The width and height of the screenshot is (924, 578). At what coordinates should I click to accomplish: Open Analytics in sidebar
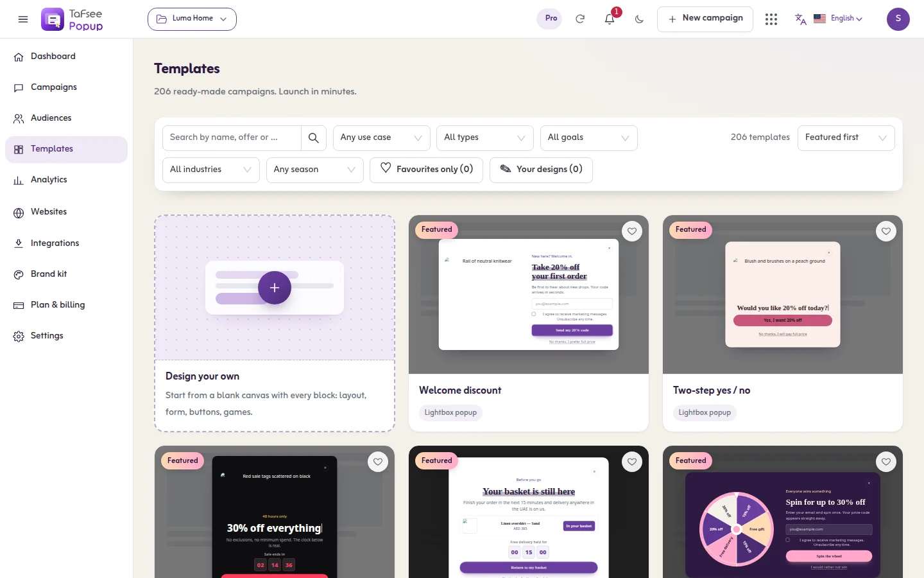tap(66, 180)
